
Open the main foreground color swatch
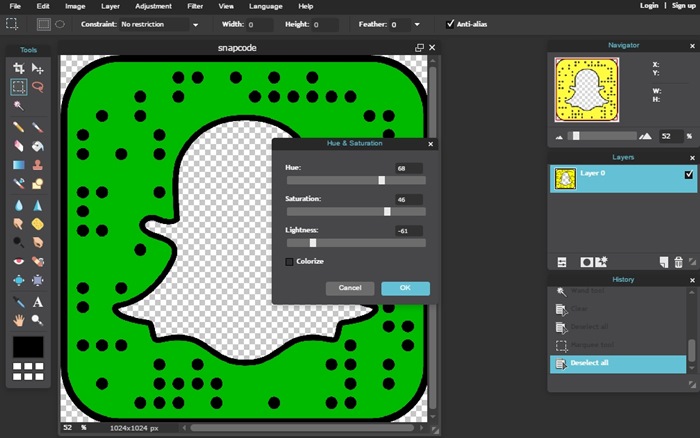(x=28, y=347)
